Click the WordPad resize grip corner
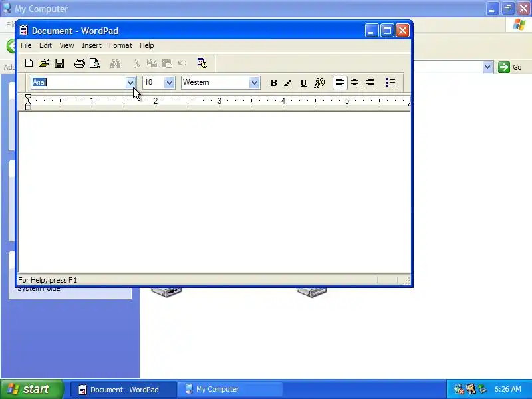The width and height of the screenshot is (532, 399). (406, 280)
